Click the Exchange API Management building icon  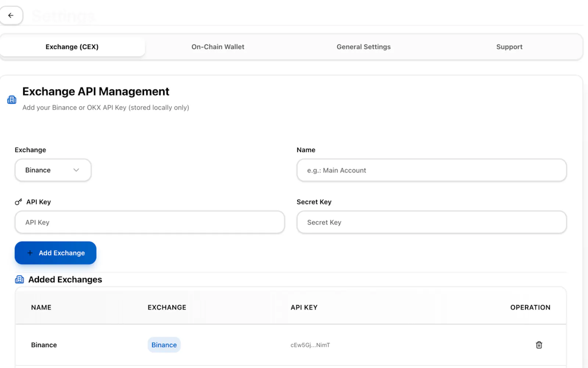click(x=12, y=100)
